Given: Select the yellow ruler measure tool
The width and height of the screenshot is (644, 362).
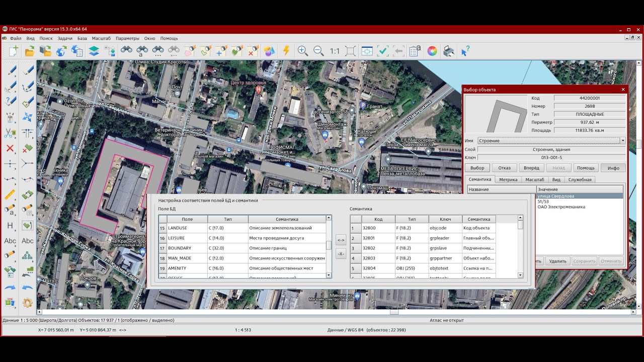Looking at the screenshot, I should (10, 194).
